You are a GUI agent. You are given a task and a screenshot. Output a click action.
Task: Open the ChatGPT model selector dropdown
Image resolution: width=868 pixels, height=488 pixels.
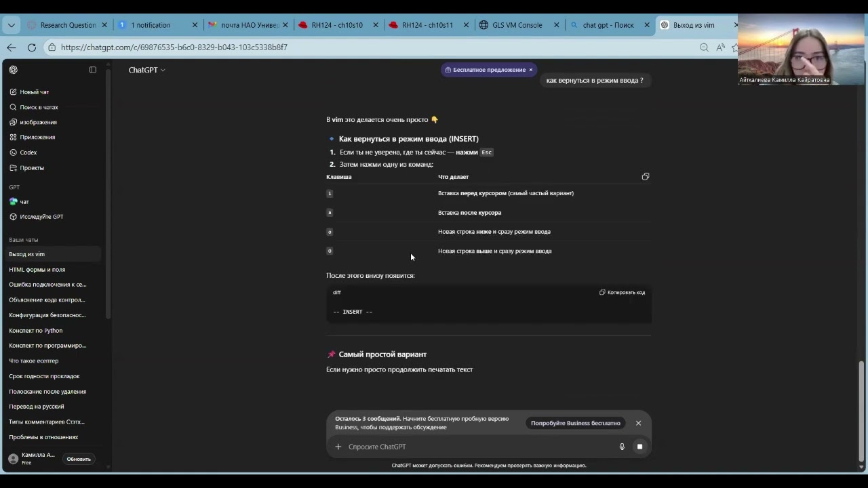click(x=147, y=70)
